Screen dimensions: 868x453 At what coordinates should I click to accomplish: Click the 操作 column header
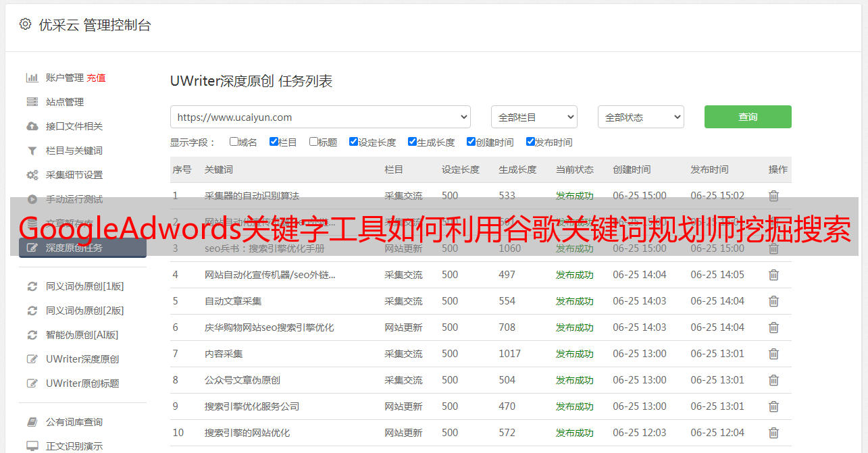coord(778,169)
